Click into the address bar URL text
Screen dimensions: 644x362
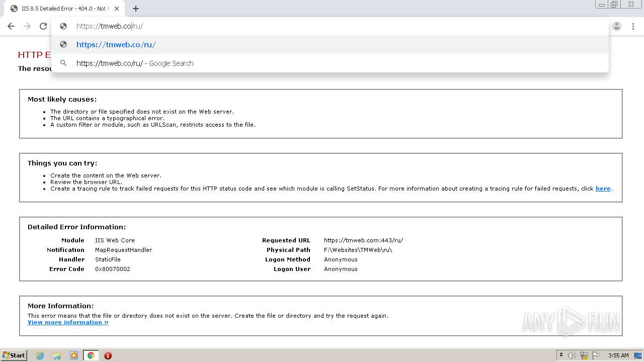pyautogui.click(x=110, y=26)
